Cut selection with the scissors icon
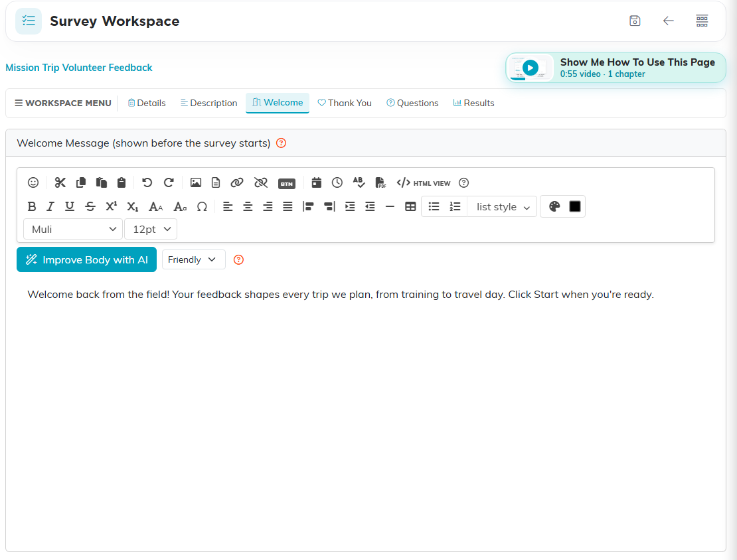Image resolution: width=737 pixels, height=560 pixels. [60, 182]
